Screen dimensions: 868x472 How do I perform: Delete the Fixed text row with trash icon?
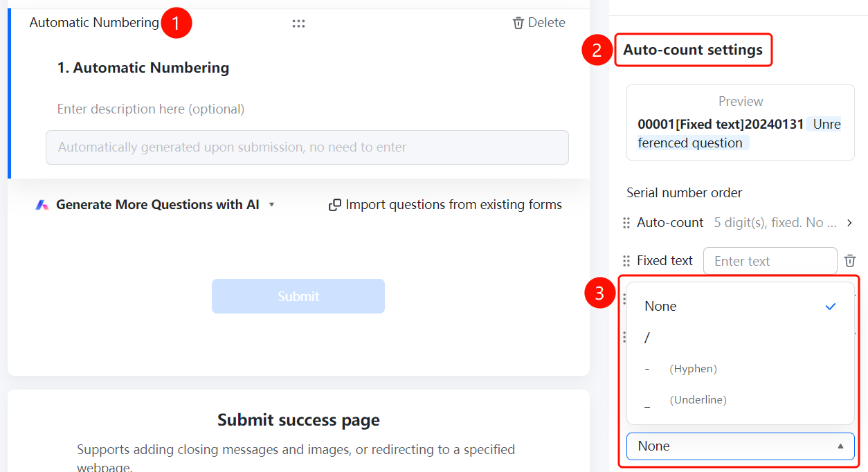[x=850, y=261]
